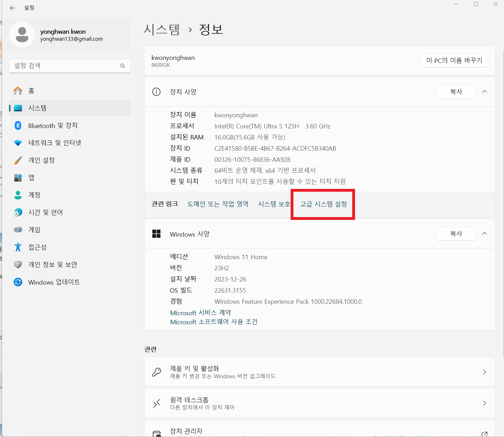Open the 앱 settings category
Viewport: 504px width, 437px height.
click(70, 178)
